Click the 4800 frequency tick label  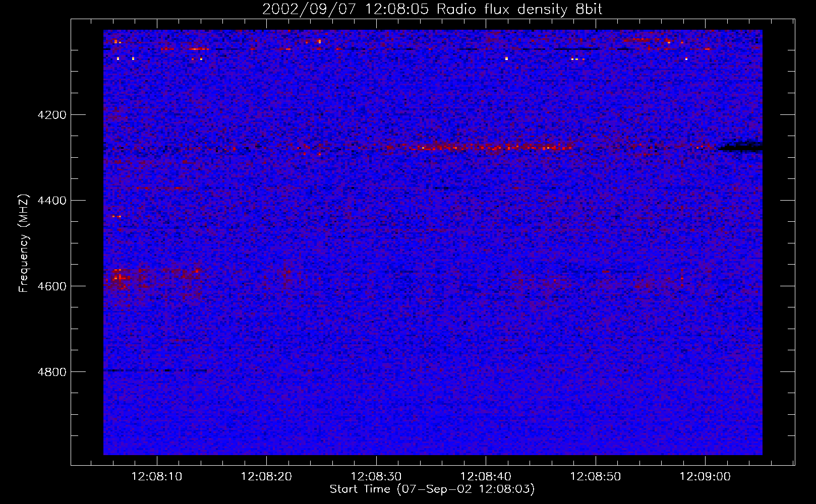52,372
